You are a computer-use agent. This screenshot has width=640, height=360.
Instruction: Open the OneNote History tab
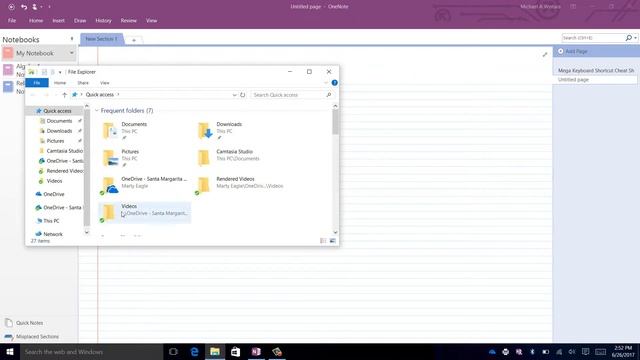pos(103,20)
